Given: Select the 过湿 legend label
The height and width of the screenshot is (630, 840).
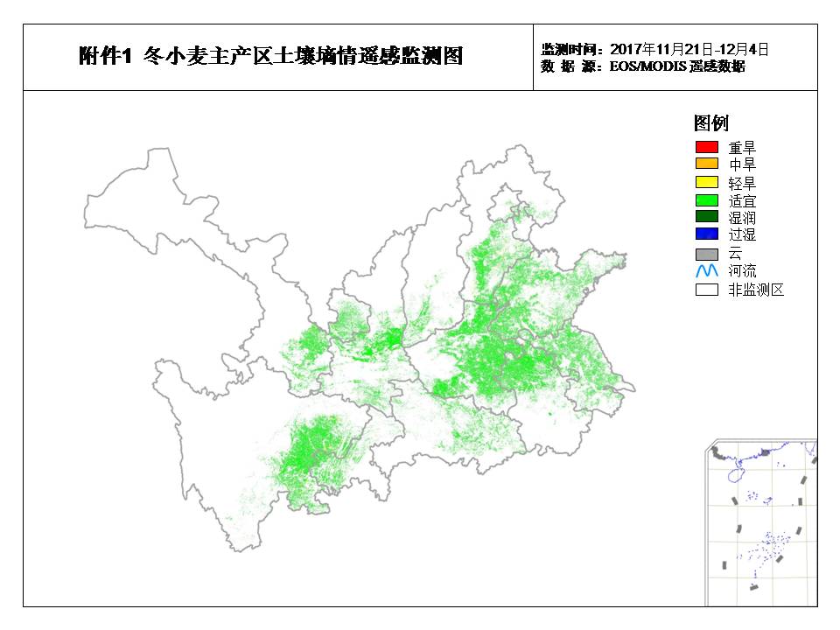Looking at the screenshot, I should pos(742,234).
